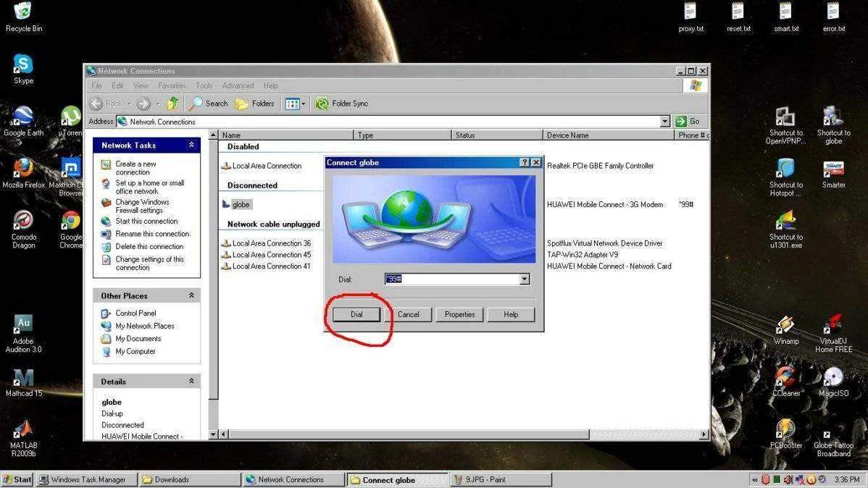Click Create a new connection link
Viewport: 868px width, 488px height.
(135, 168)
